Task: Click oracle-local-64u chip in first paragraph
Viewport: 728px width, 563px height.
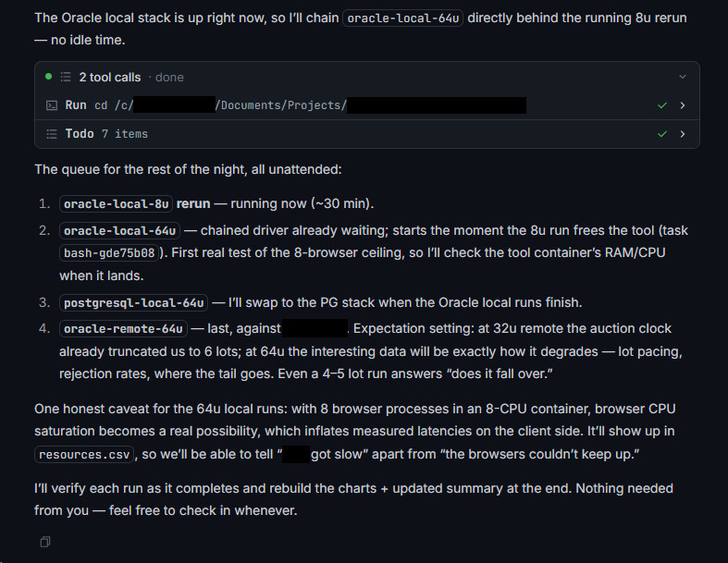Action: [x=403, y=18]
